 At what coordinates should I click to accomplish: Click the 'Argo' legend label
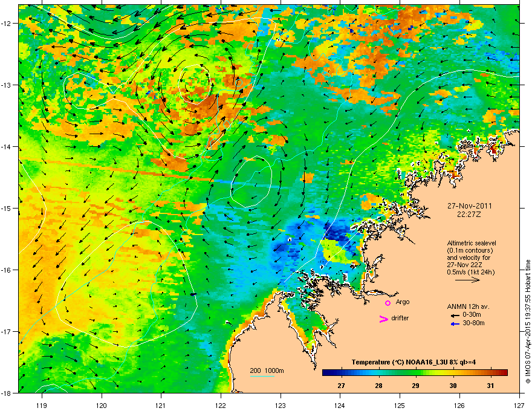(403, 302)
